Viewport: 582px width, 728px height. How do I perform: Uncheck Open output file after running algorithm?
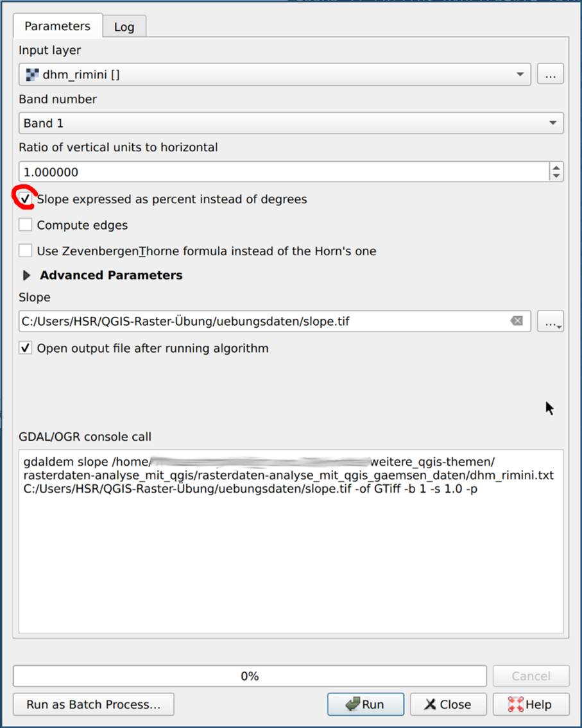coord(26,348)
